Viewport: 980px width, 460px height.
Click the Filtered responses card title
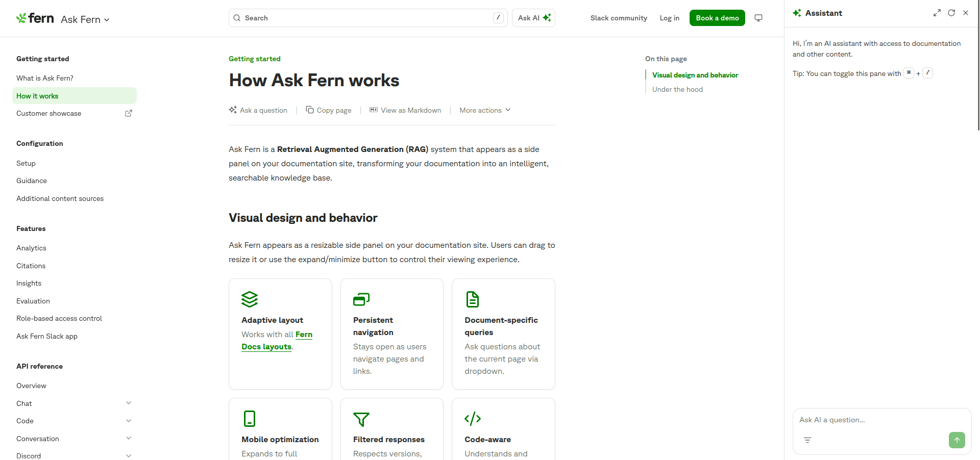pos(389,440)
